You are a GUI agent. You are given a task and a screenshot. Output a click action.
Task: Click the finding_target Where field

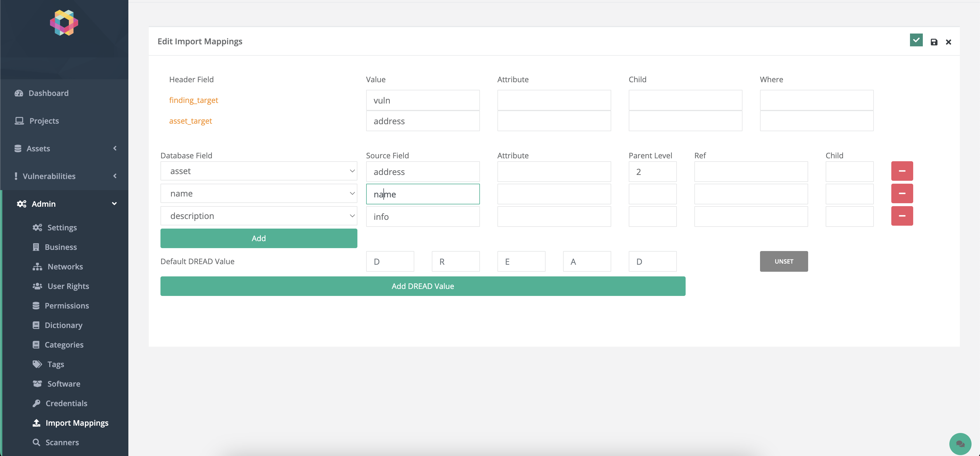(x=817, y=100)
